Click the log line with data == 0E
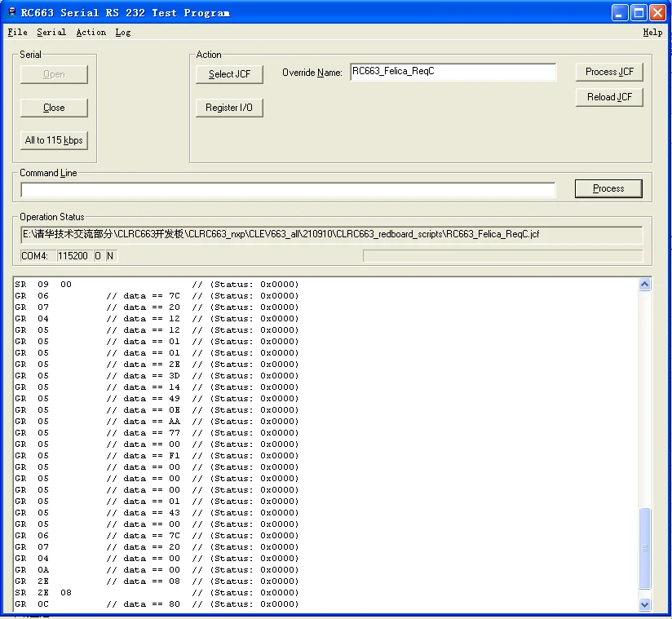672x619 pixels. pyautogui.click(x=157, y=410)
